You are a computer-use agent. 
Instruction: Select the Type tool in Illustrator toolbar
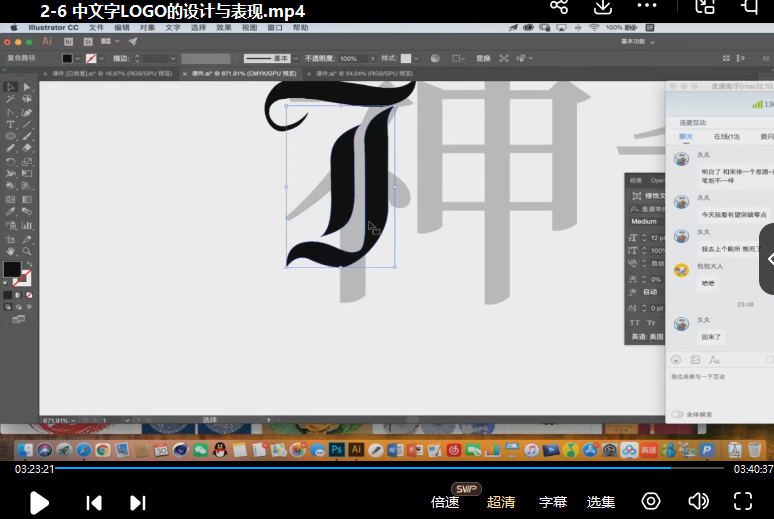click(11, 124)
